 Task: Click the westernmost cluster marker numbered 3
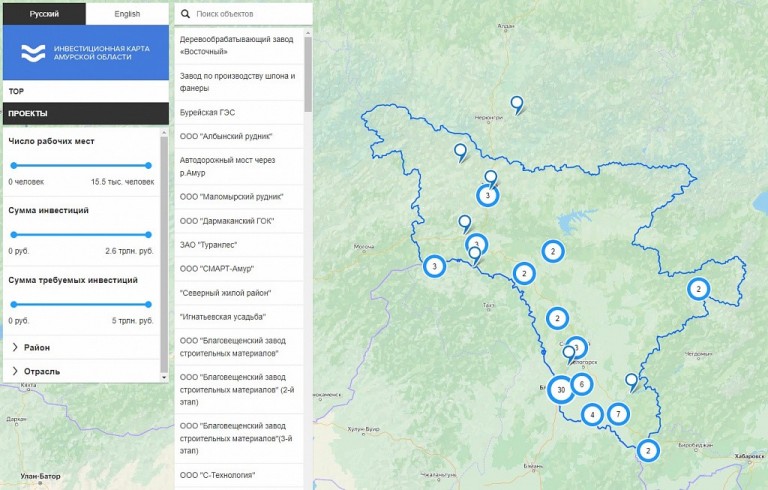tap(434, 266)
